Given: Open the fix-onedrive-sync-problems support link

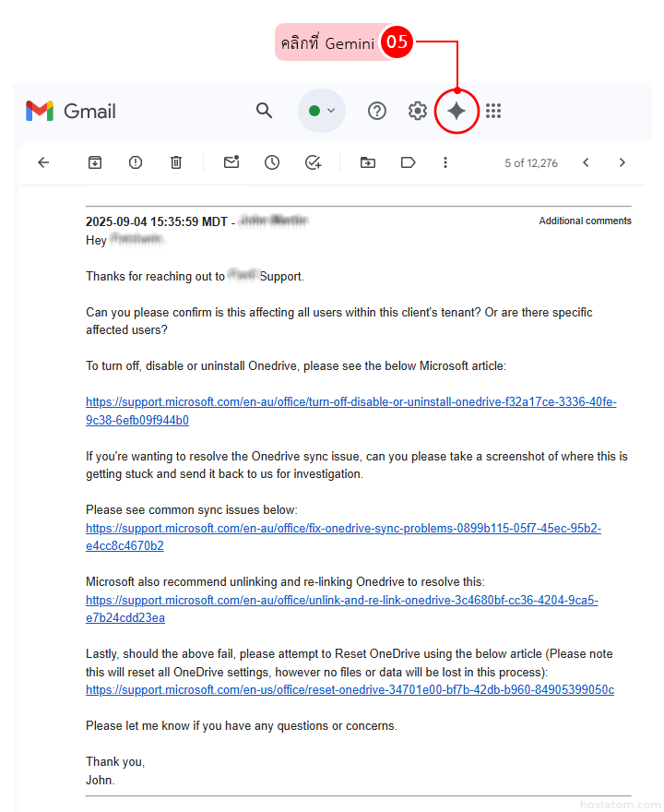Looking at the screenshot, I should 343,529.
